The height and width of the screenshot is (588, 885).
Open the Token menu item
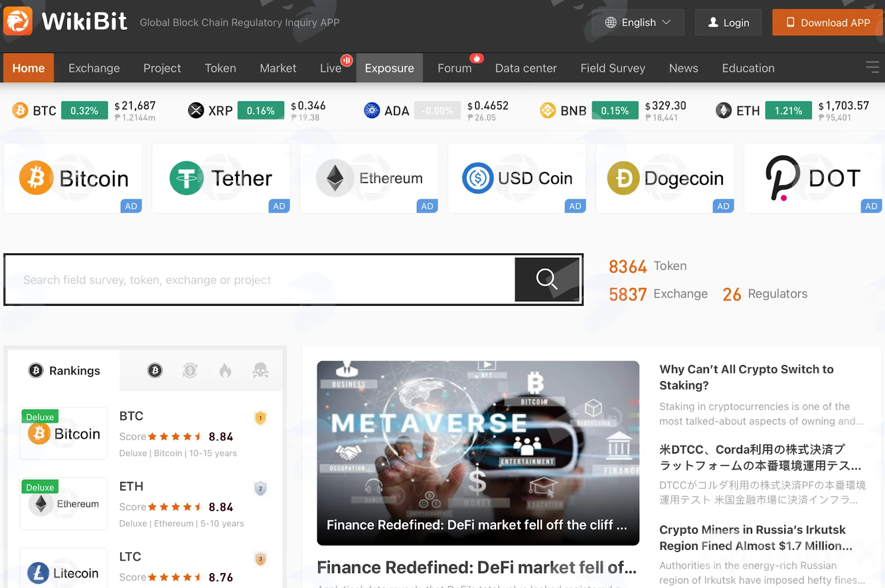(x=220, y=68)
